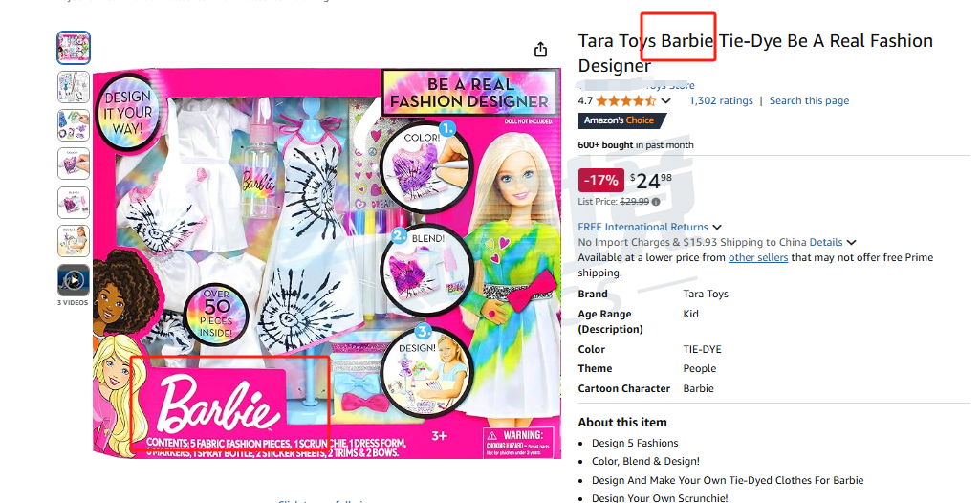Select the sixth thumbnail with girl
980x503 pixels.
pos(74,241)
